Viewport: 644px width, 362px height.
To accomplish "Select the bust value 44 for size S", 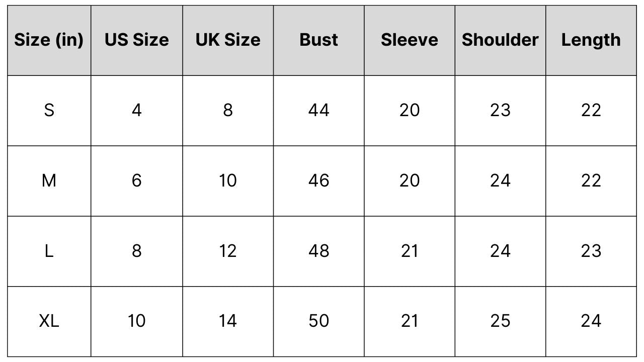I will [x=318, y=110].
